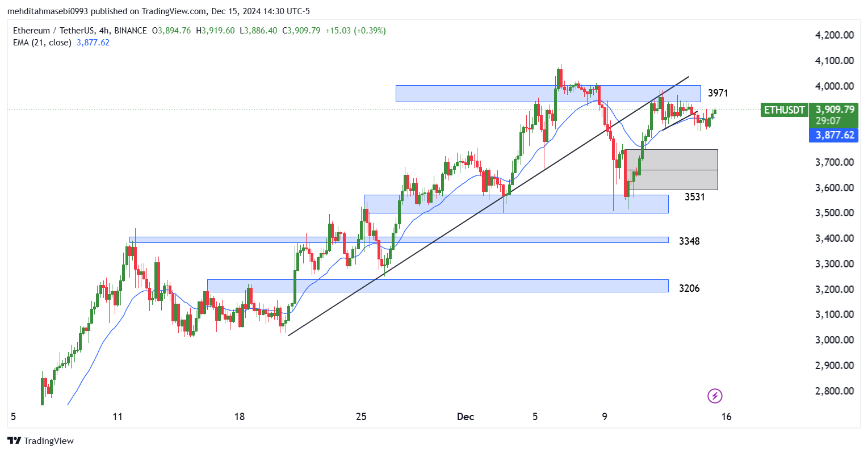The width and height of the screenshot is (868, 453).
Task: Click the published by mehditahmasebi0993 caption
Action: point(158,11)
